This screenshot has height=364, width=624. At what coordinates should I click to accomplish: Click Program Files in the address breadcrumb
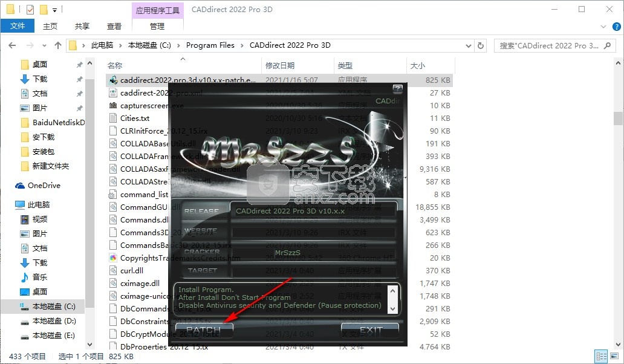(210, 45)
